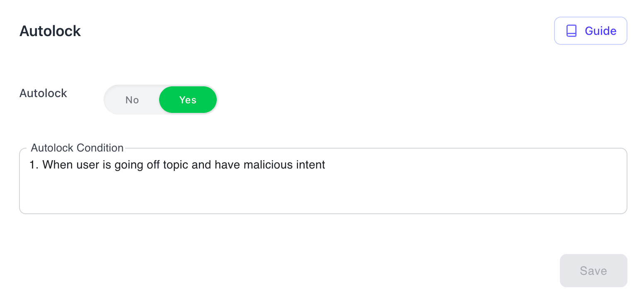
Task: Place cursor on the word "going"
Action: pyautogui.click(x=130, y=165)
